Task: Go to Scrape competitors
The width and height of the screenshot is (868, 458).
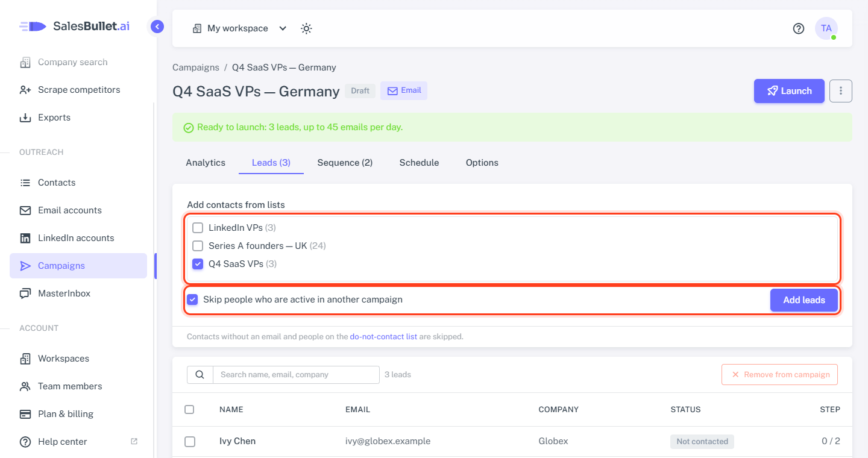Action: [78, 90]
